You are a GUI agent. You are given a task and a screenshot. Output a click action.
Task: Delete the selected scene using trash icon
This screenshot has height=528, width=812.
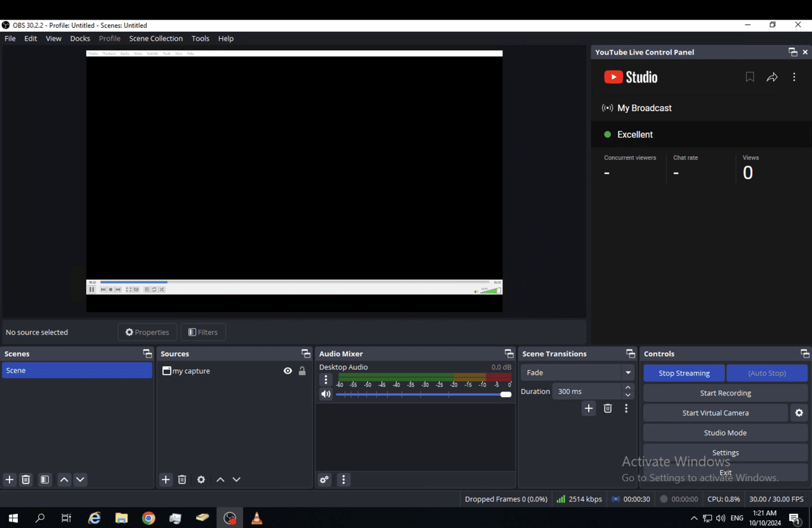click(x=25, y=480)
